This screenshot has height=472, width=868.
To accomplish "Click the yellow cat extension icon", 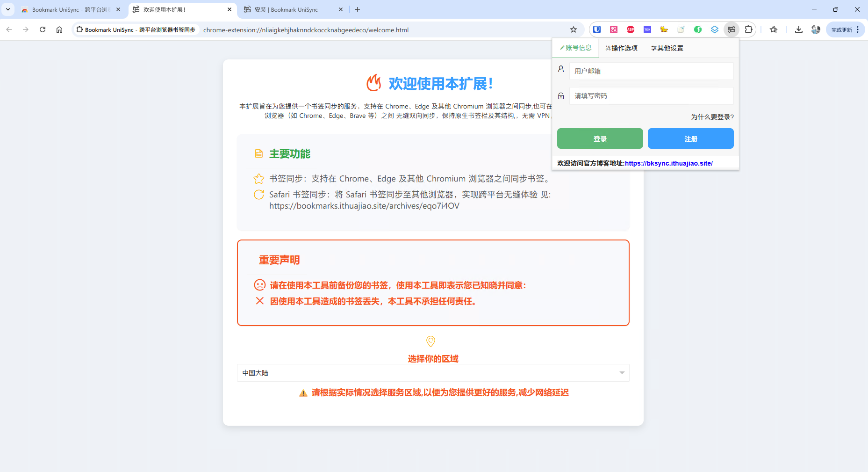I will (x=664, y=29).
